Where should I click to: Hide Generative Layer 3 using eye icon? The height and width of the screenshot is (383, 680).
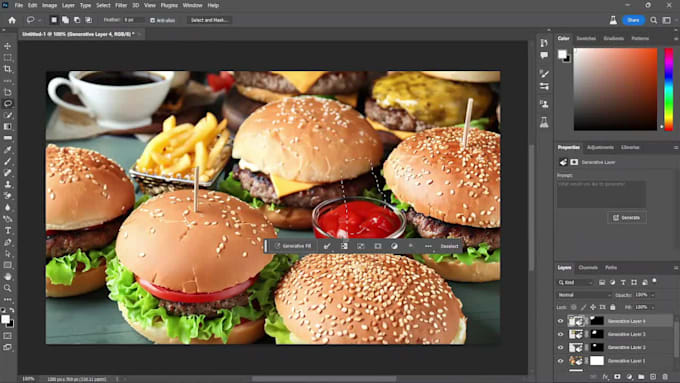tap(560, 334)
